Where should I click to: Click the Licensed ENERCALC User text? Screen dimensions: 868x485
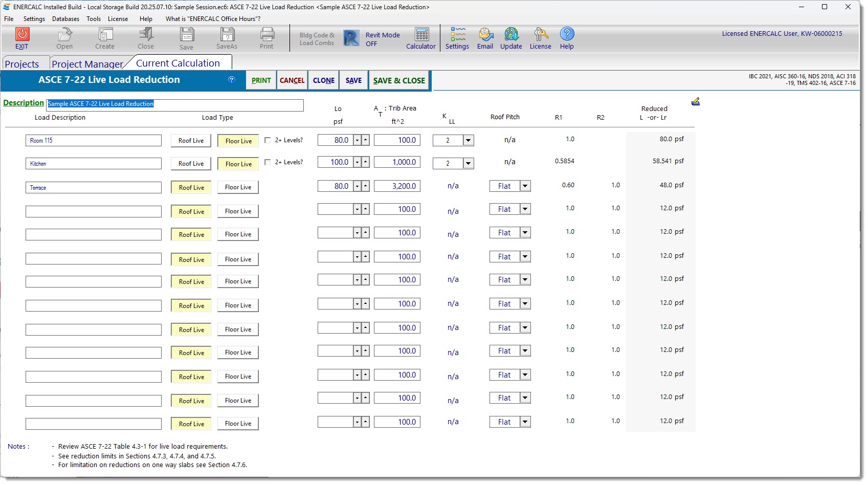782,34
